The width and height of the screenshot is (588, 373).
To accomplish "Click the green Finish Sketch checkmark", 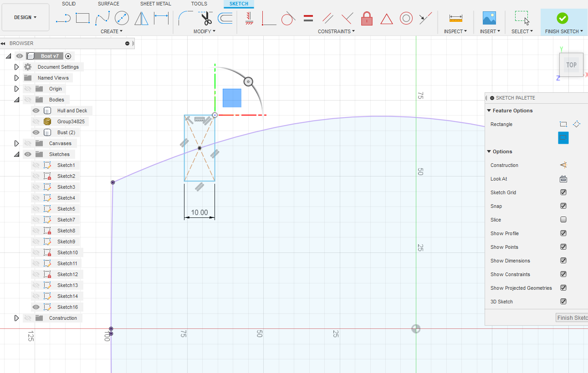I will 562,18.
